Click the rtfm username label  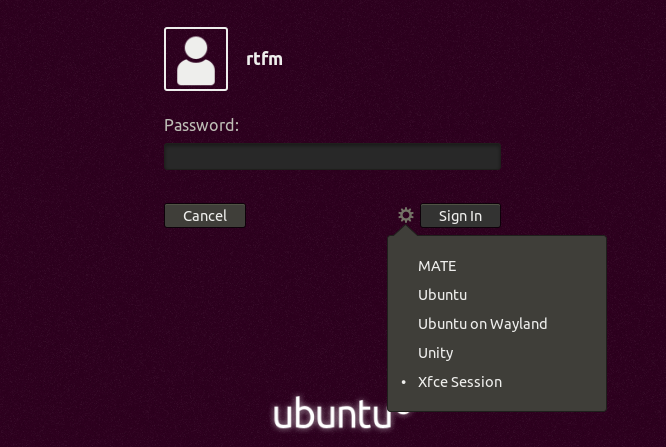point(264,59)
